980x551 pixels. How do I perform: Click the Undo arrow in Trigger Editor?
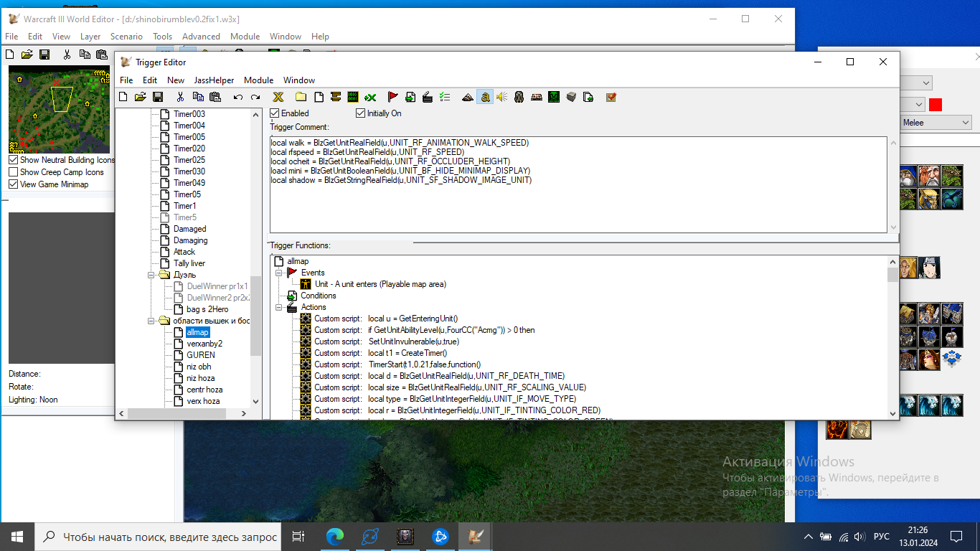click(238, 98)
